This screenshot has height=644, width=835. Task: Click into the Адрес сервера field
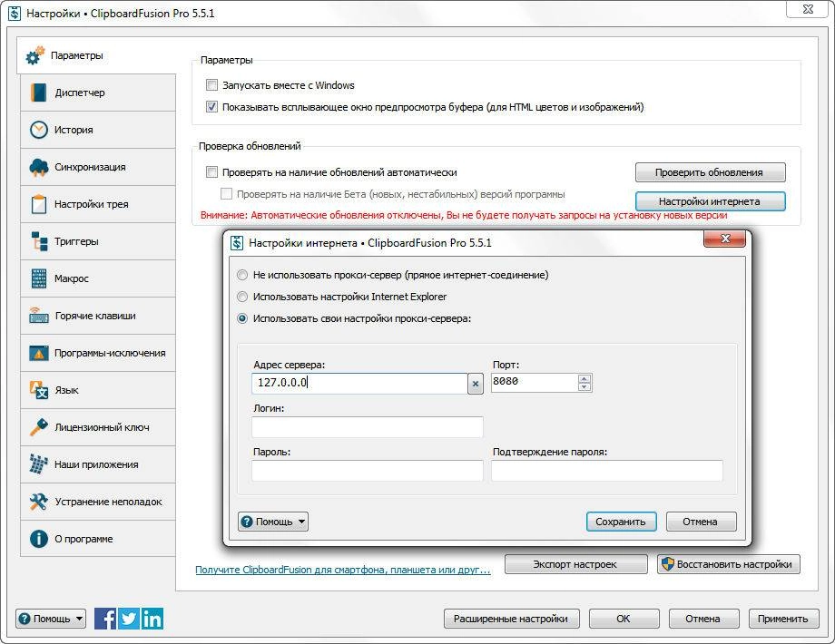[x=359, y=384]
